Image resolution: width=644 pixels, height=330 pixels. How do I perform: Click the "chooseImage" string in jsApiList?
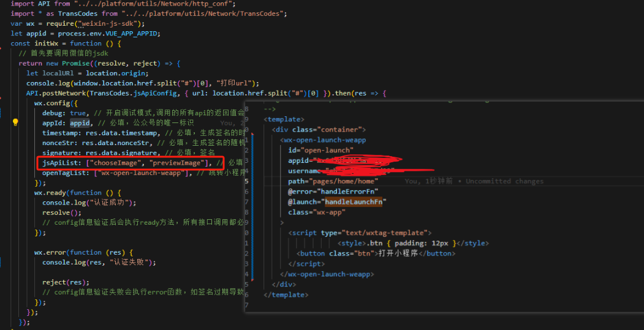(116, 163)
